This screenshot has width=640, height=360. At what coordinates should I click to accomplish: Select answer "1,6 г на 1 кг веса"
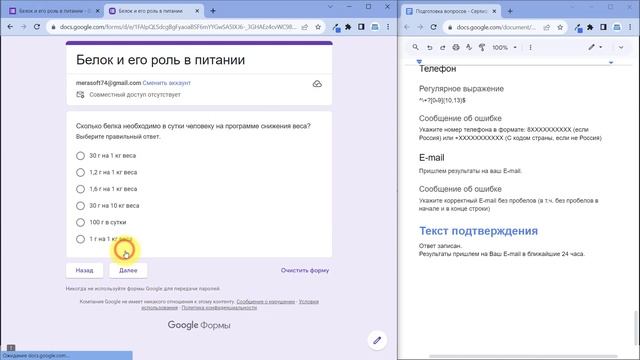pyautogui.click(x=80, y=189)
